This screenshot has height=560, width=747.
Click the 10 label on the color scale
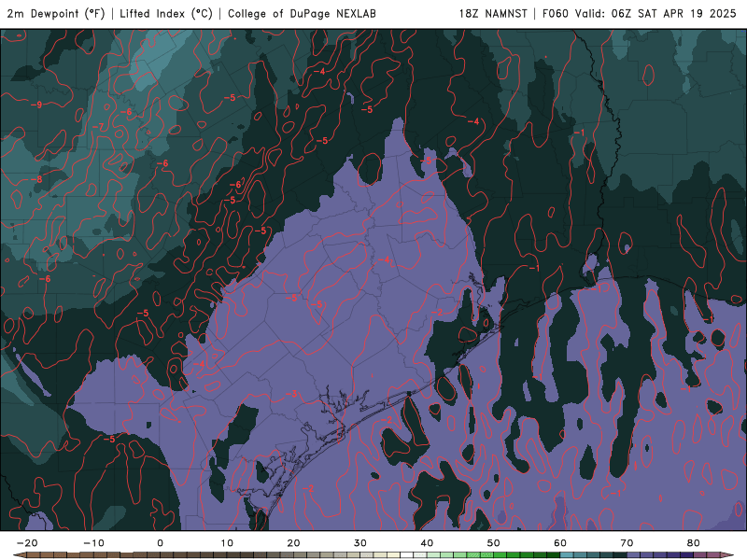click(x=227, y=543)
